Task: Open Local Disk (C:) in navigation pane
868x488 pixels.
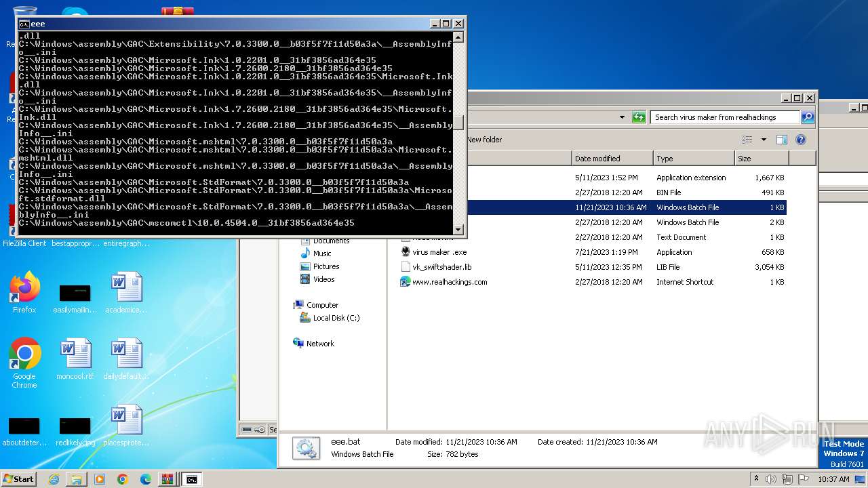Action: point(336,318)
